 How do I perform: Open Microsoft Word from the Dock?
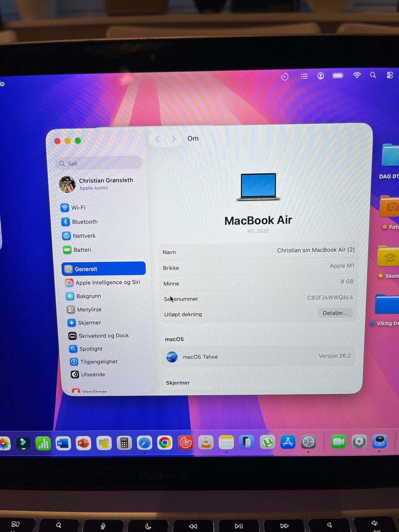(63, 443)
